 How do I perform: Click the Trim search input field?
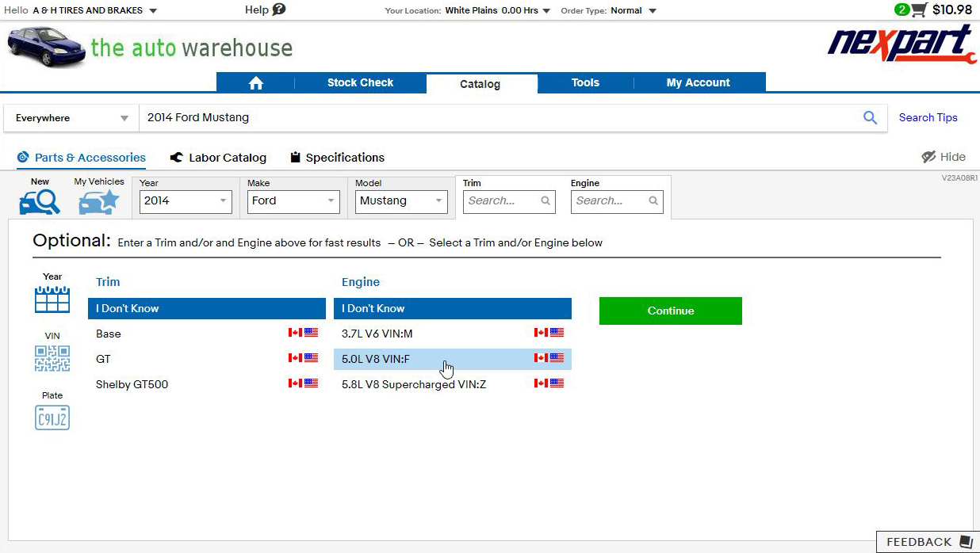pos(508,201)
